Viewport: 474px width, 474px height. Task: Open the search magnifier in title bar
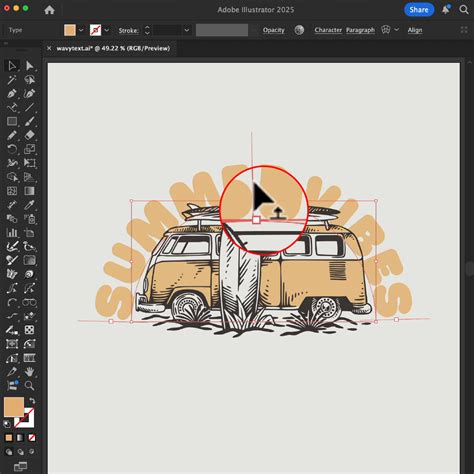click(x=464, y=9)
